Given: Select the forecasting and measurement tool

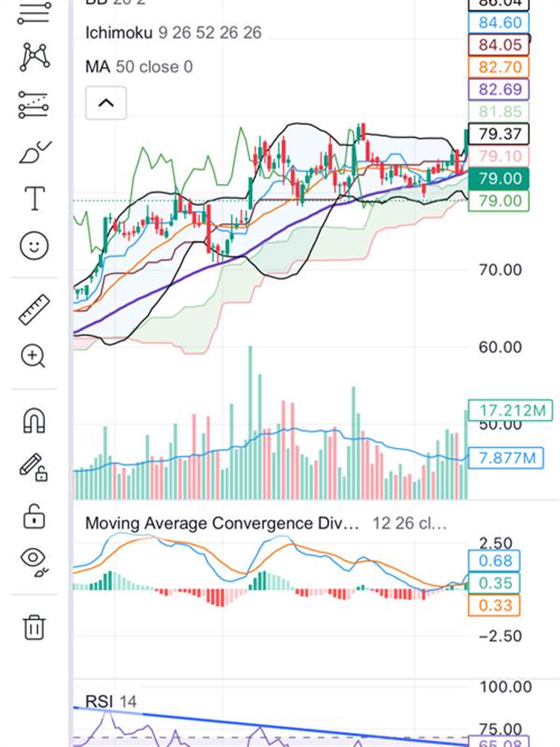Looking at the screenshot, I should click(34, 105).
